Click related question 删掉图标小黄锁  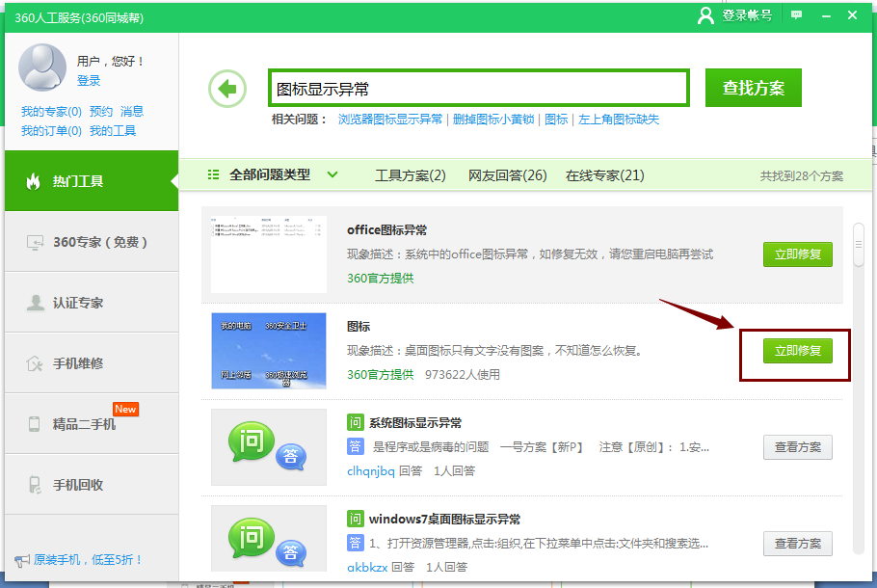(x=493, y=120)
